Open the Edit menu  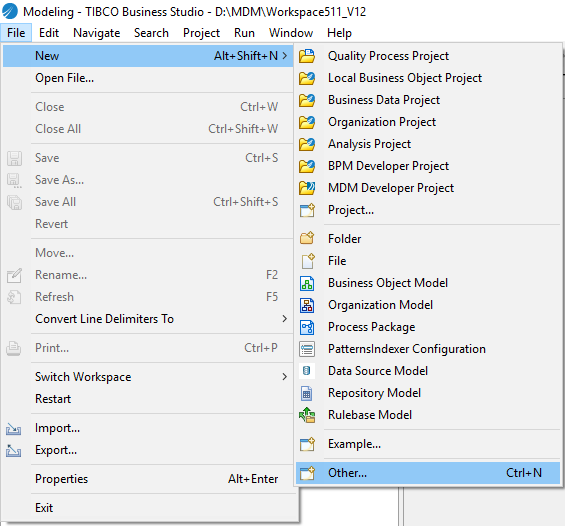coord(49,33)
